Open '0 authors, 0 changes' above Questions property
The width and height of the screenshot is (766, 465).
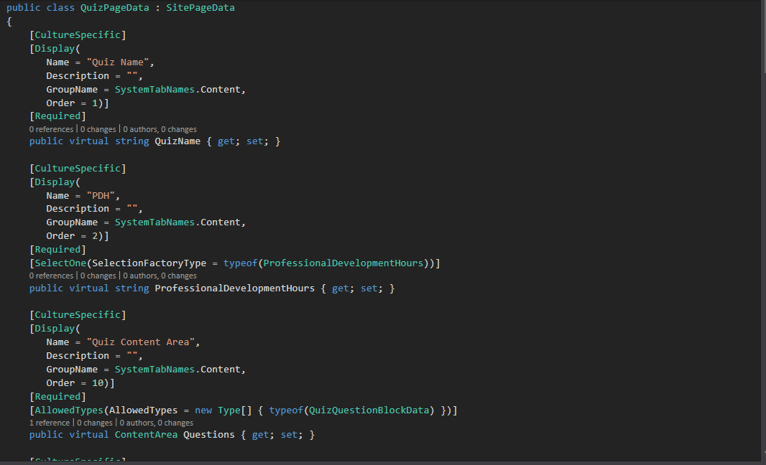(156, 423)
